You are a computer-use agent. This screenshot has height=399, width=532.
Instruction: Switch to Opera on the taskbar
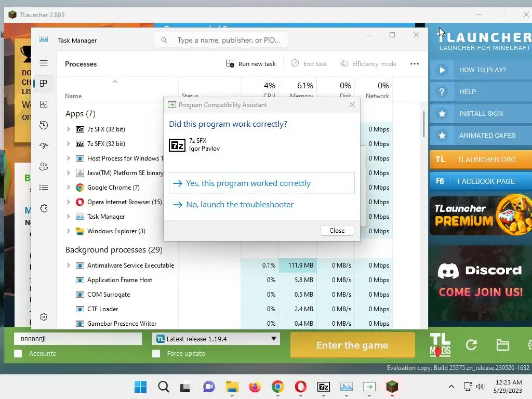pyautogui.click(x=301, y=387)
